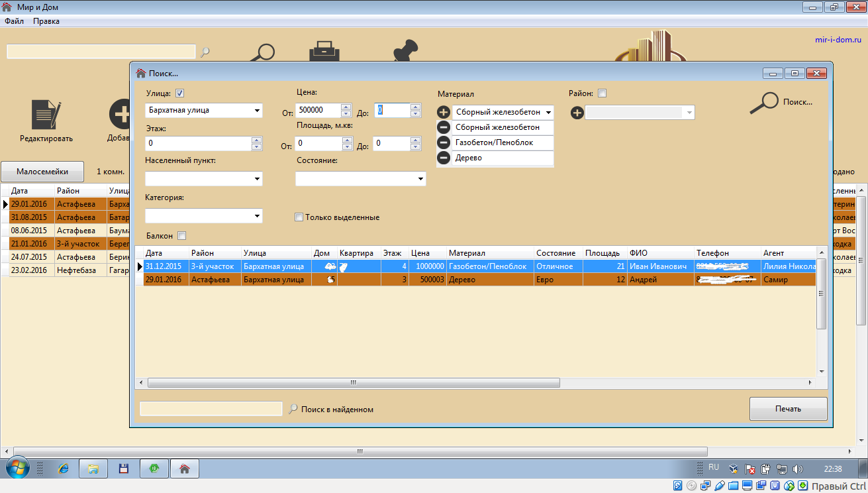The width and height of the screenshot is (868, 493).
Task: Click the volume speaker tray icon
Action: pyautogui.click(x=798, y=468)
